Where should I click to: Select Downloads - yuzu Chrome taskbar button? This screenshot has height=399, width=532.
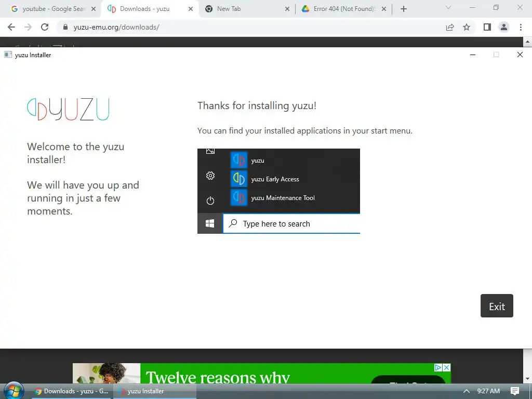(72, 391)
